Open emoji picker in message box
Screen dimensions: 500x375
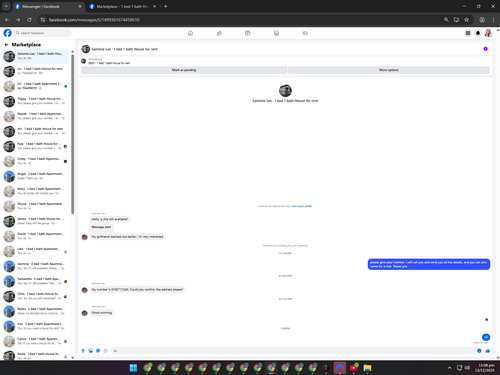(479, 351)
